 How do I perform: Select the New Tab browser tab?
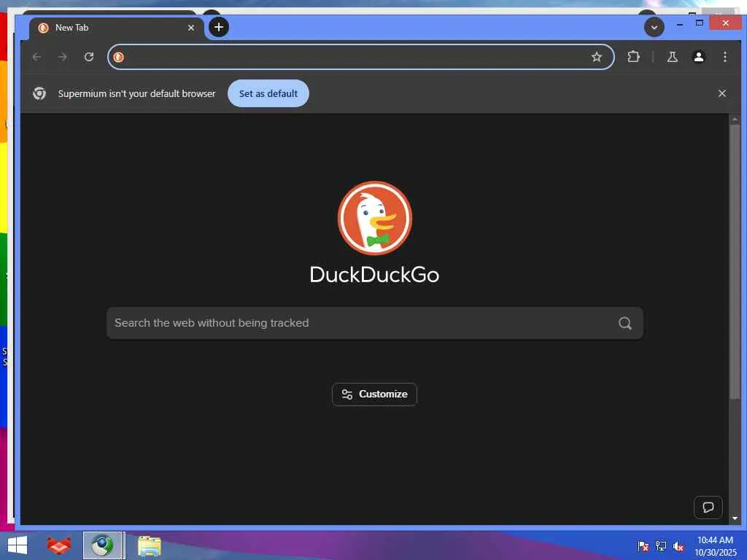click(x=117, y=28)
